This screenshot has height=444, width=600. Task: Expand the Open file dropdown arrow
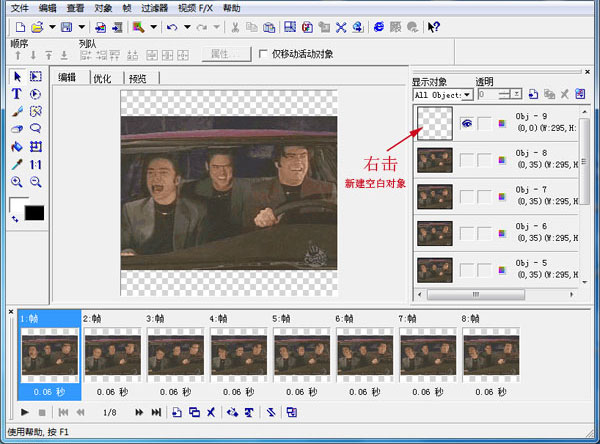(x=52, y=27)
